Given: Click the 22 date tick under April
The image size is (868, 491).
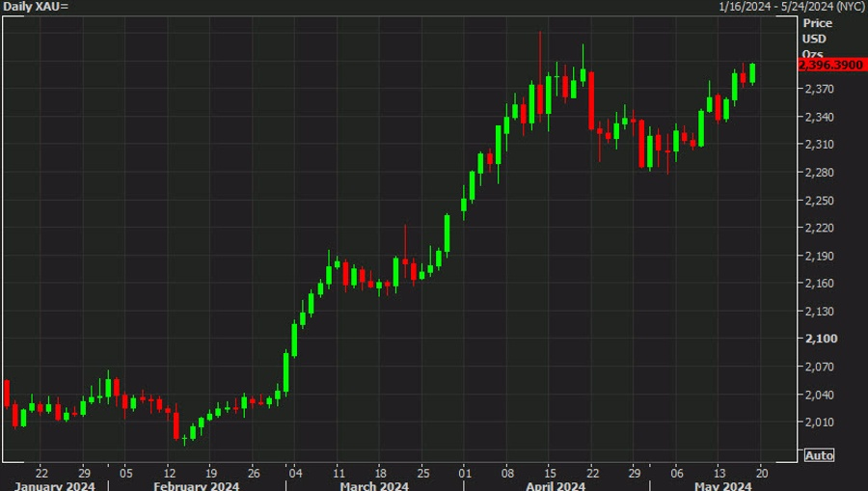Looking at the screenshot, I should tap(593, 473).
